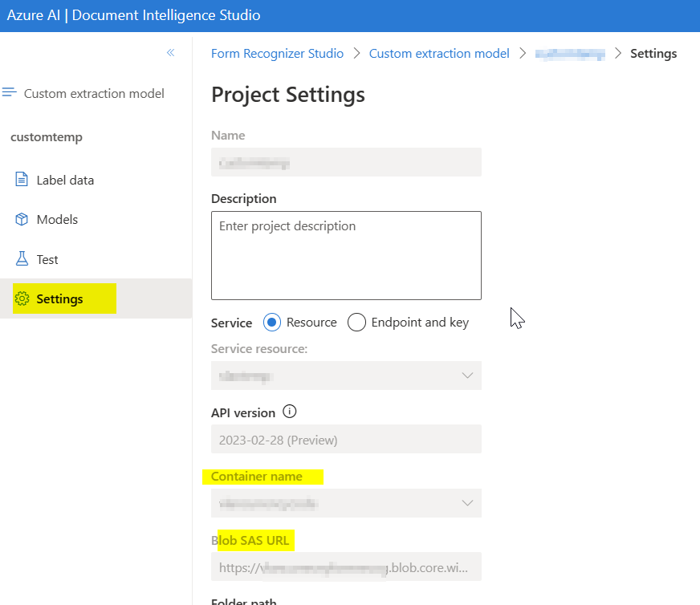Click inside the project description text area
This screenshot has height=605, width=700.
click(345, 255)
